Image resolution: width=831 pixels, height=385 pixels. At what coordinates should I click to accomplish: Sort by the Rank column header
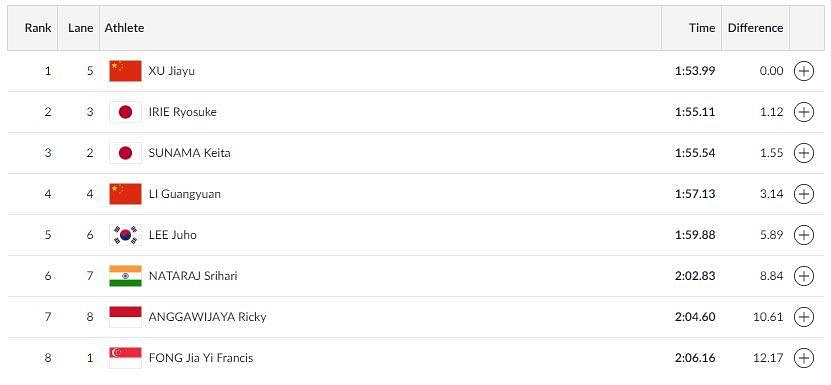coord(38,28)
